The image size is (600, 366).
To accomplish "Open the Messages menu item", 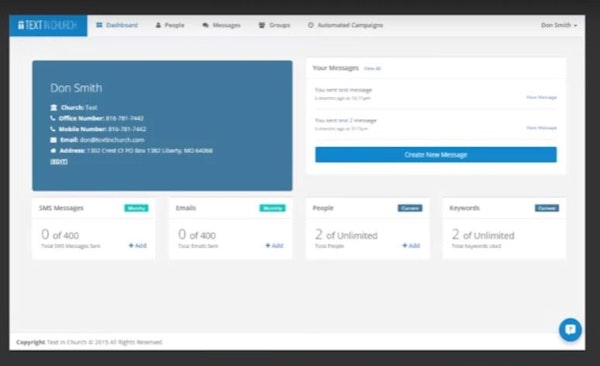I will coord(226,25).
